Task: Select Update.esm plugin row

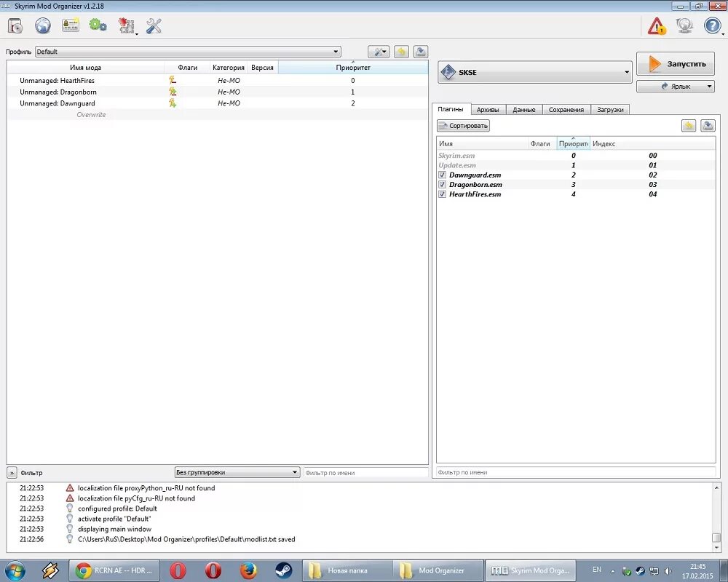Action: (x=576, y=165)
